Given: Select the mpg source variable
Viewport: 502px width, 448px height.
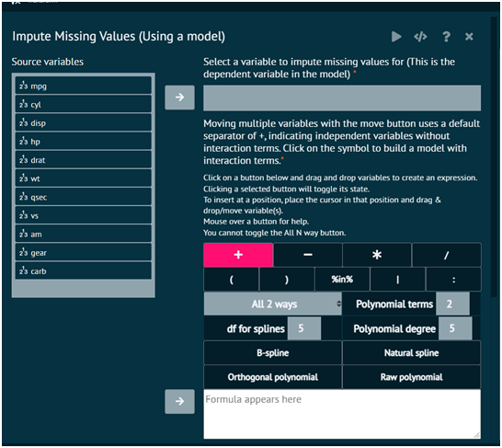Looking at the screenshot, I should tap(84, 86).
